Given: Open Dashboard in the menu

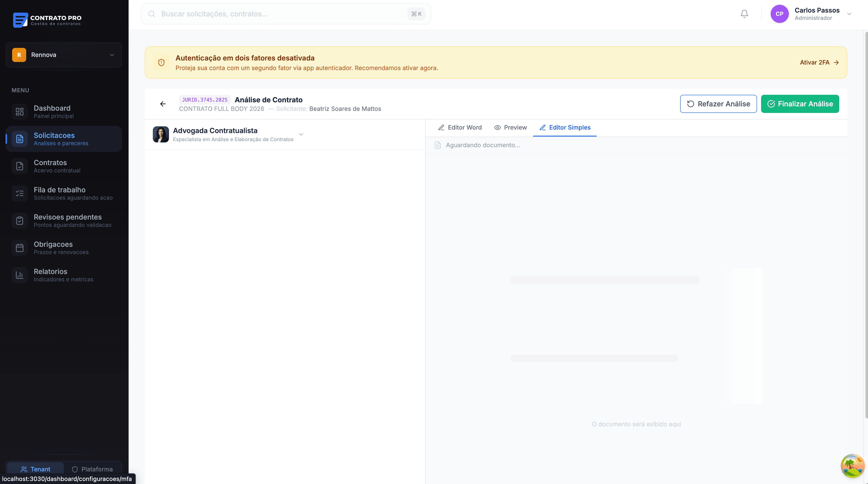Looking at the screenshot, I should (x=64, y=112).
